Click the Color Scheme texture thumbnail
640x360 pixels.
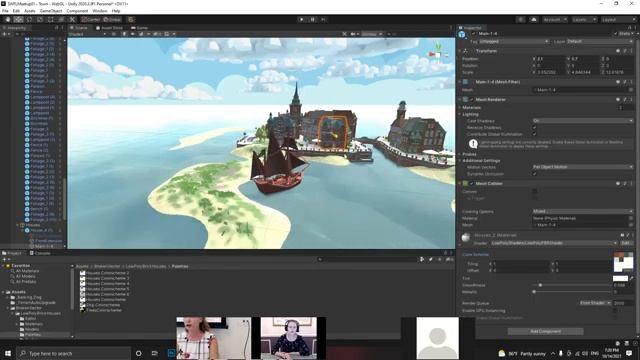(x=623, y=262)
